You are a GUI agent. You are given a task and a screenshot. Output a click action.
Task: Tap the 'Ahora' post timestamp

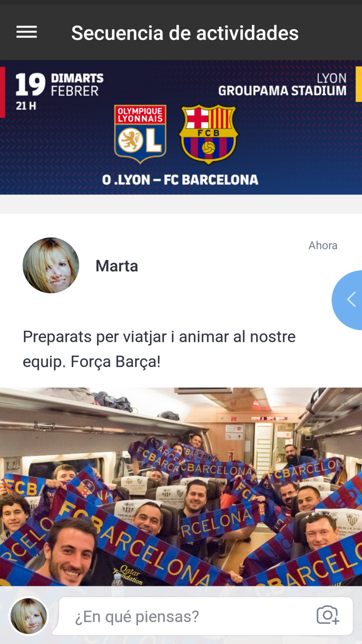(323, 245)
